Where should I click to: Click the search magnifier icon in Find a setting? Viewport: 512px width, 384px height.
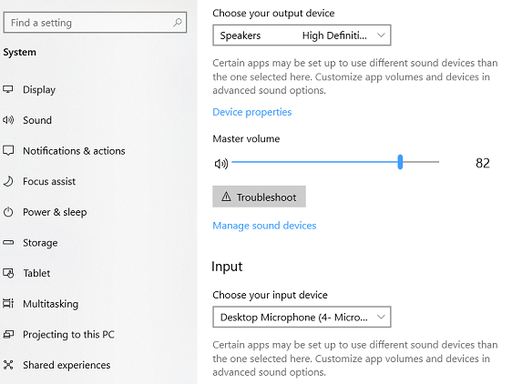tap(177, 23)
